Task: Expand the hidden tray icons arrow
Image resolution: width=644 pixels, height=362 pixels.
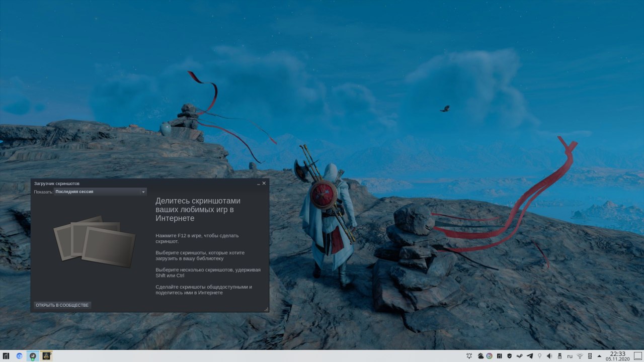Action: pos(599,356)
